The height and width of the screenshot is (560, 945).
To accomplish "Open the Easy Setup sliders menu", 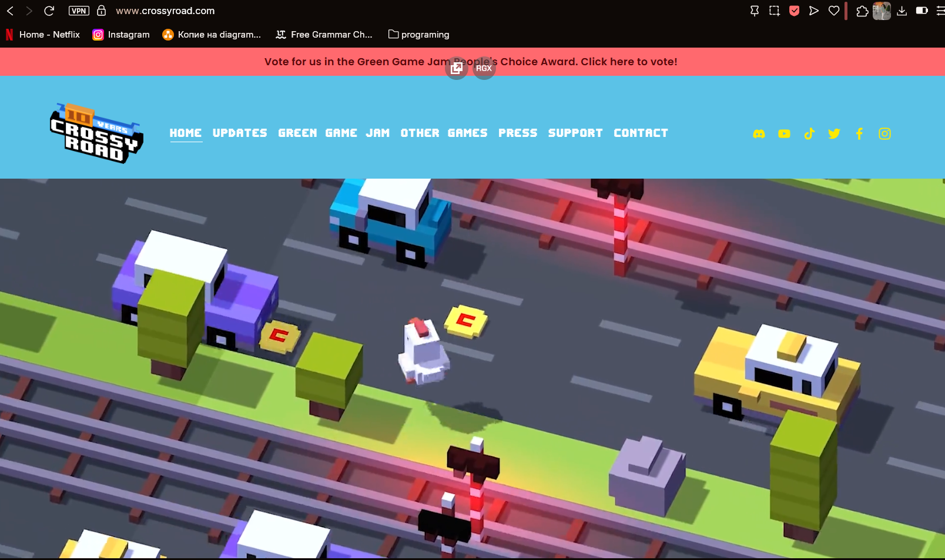I will click(x=939, y=11).
